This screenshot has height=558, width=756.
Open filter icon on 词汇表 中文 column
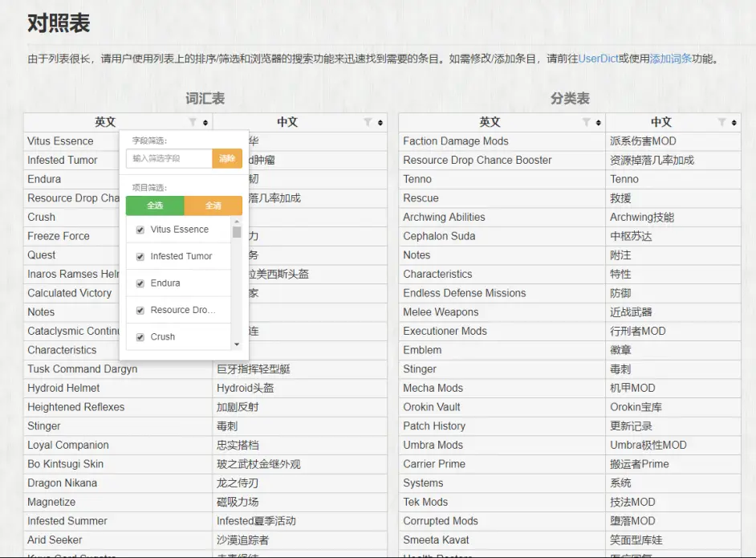[x=368, y=122]
